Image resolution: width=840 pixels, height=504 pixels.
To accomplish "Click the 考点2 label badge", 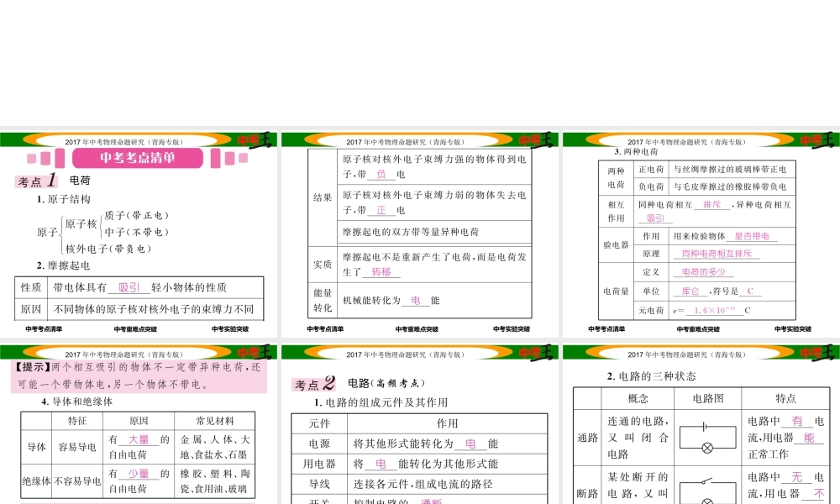I will [314, 384].
